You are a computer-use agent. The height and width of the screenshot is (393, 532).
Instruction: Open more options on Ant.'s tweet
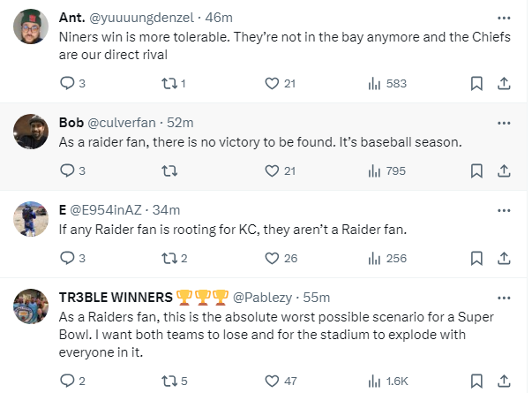(x=504, y=17)
